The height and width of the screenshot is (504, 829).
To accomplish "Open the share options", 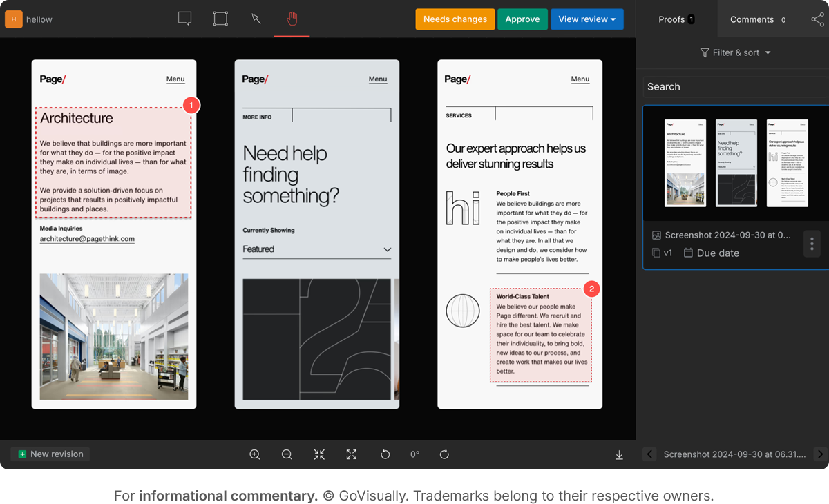I will (819, 19).
